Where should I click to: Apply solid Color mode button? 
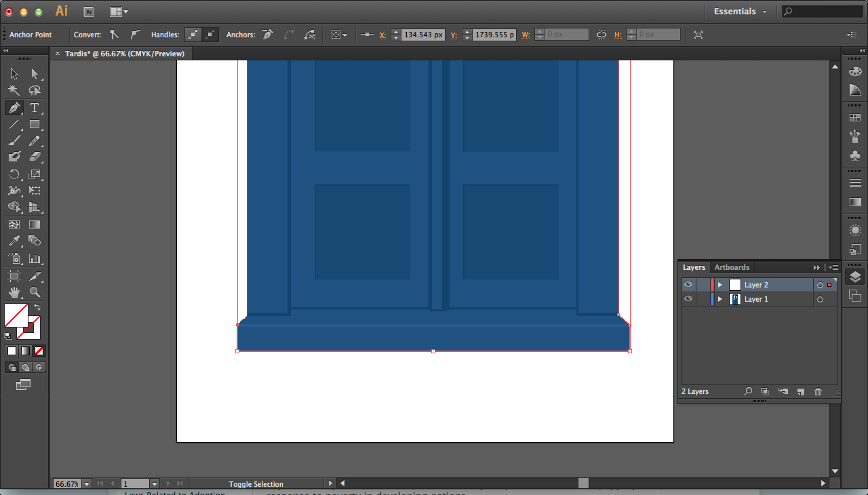pos(12,351)
